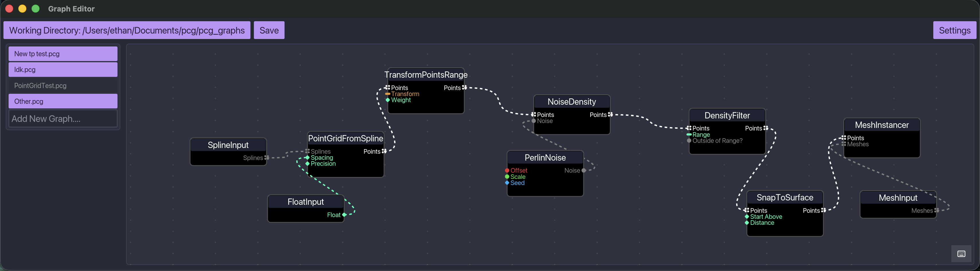
Task: Click Splines output port on SplineInput node
Action: pos(267,157)
